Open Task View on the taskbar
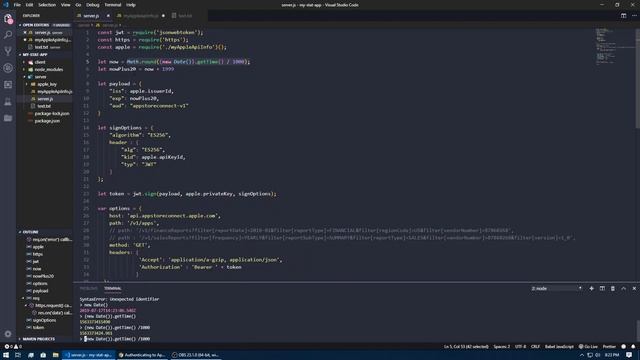 (x=18, y=355)
